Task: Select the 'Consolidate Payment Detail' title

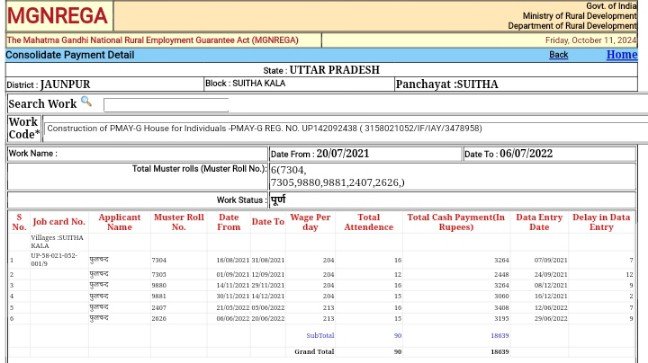Action: coord(70,55)
